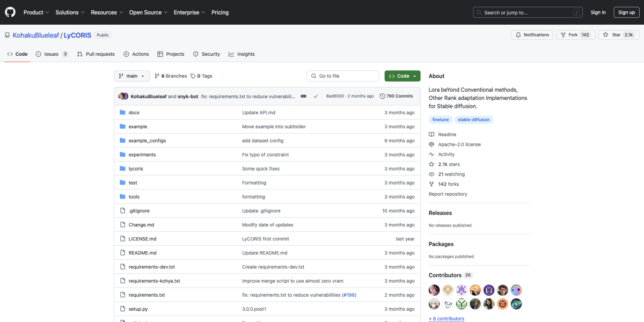Screen dimensions: 644x322
Task: Go to the Insights tab
Action: pyautogui.click(x=241, y=54)
